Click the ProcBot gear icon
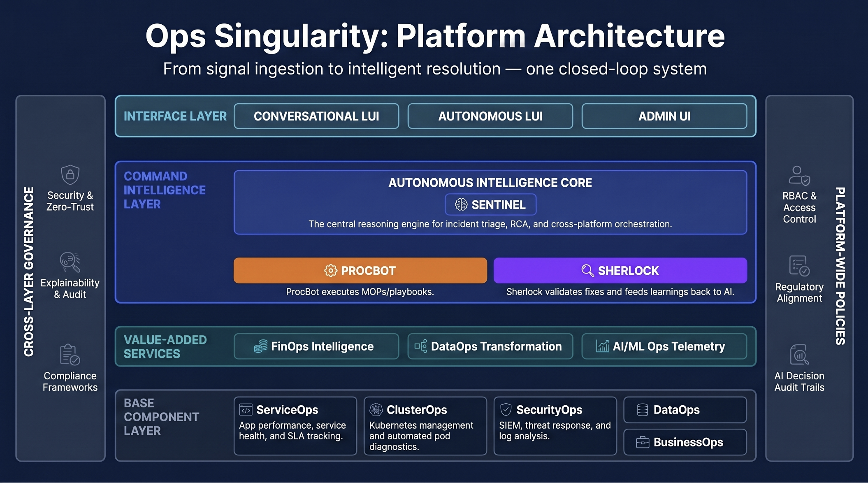The height and width of the screenshot is (483, 868). point(331,271)
